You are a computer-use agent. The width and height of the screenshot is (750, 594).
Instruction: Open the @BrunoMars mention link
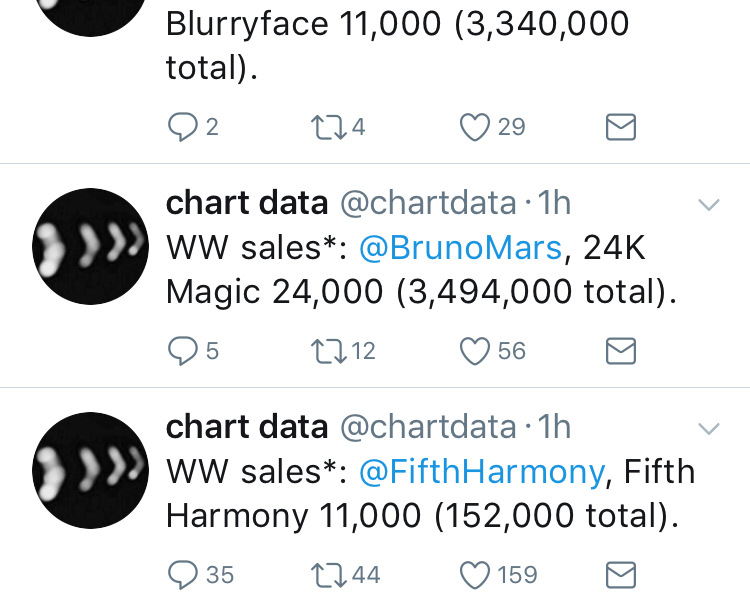(461, 248)
